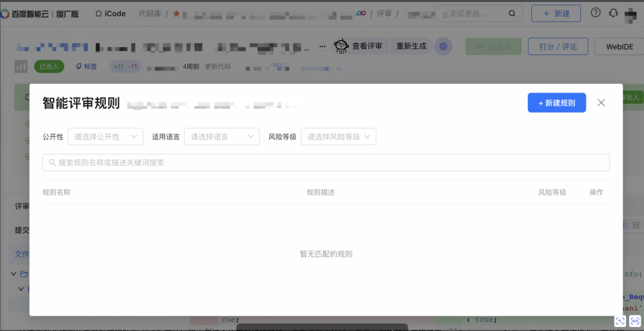
Task: Click the 新建 button in header
Action: [x=556, y=13]
